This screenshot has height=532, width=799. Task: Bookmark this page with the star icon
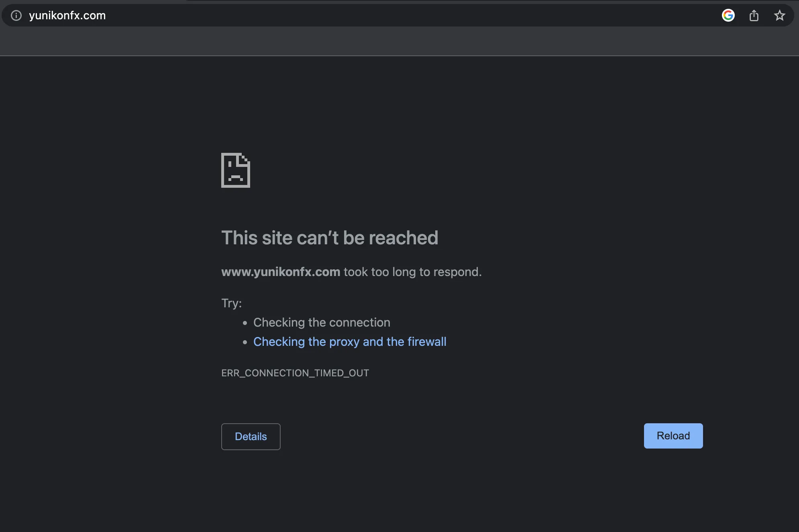[779, 15]
